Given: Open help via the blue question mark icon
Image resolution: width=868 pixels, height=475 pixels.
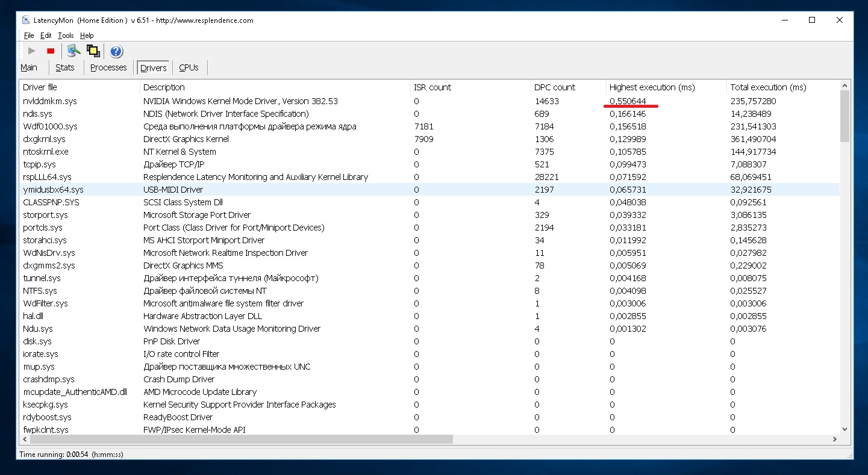Looking at the screenshot, I should (x=116, y=51).
